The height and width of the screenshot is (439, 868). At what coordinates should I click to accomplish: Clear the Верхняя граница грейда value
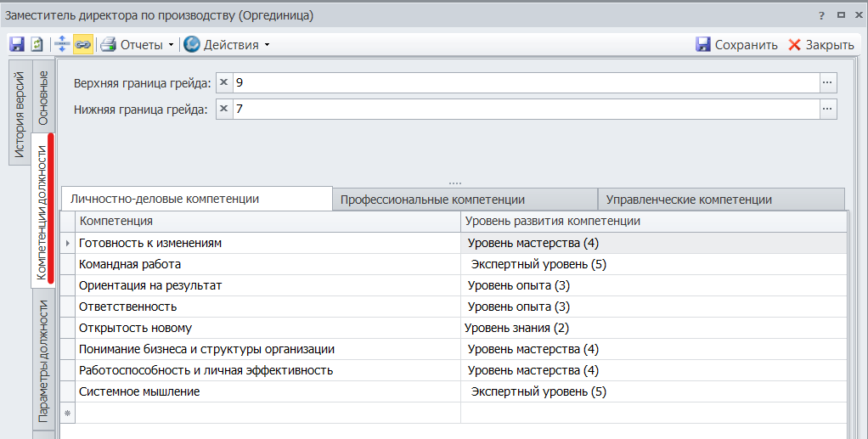(224, 82)
